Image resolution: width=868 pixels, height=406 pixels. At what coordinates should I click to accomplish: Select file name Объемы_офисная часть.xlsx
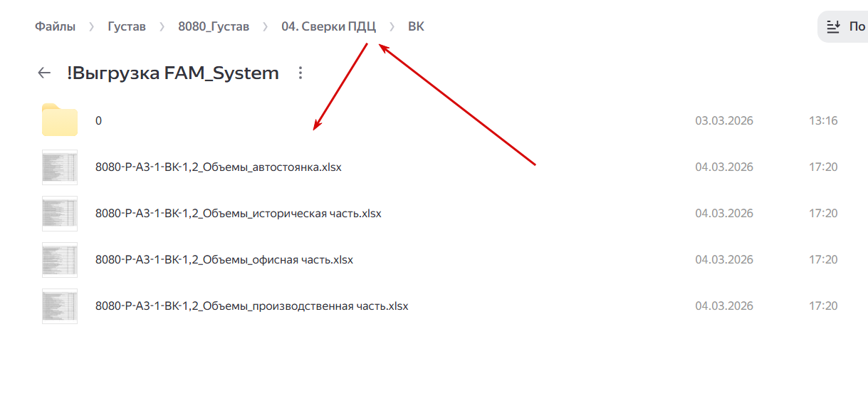tap(224, 260)
